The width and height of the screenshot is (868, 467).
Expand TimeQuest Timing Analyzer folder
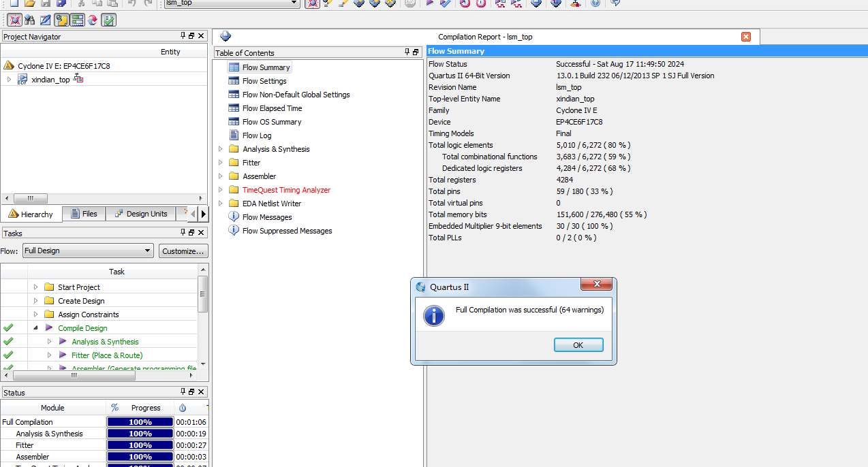point(220,190)
